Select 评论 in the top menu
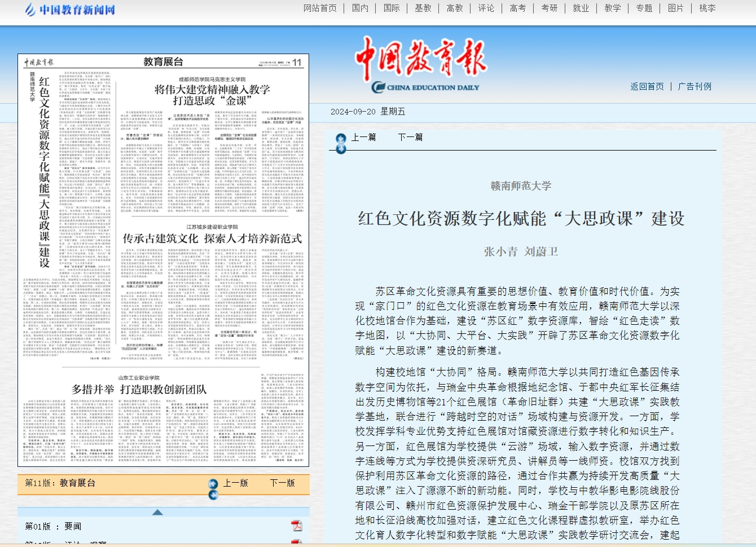Screen dimensions: 756x547 click(486, 8)
